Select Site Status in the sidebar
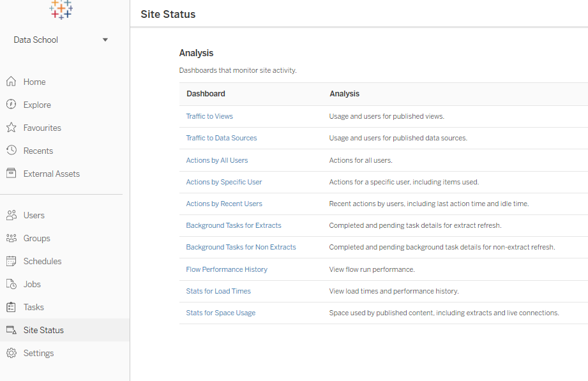 (x=43, y=330)
